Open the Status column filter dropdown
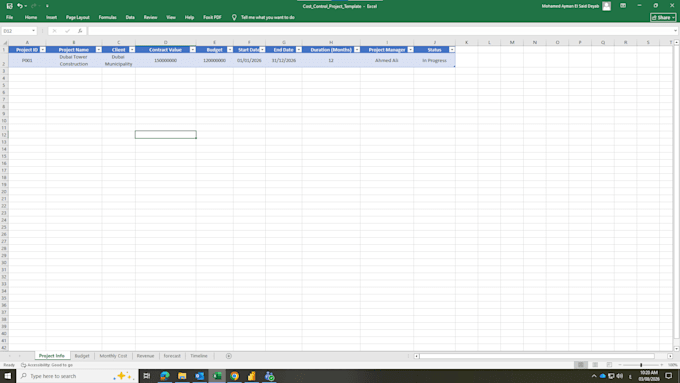680x383 pixels. click(x=451, y=49)
